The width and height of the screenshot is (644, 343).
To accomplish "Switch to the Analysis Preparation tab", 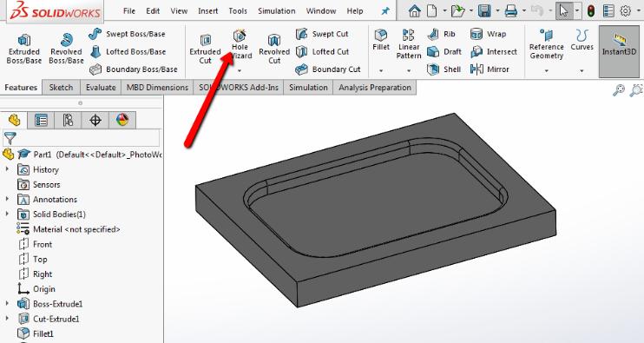I will 375,88.
